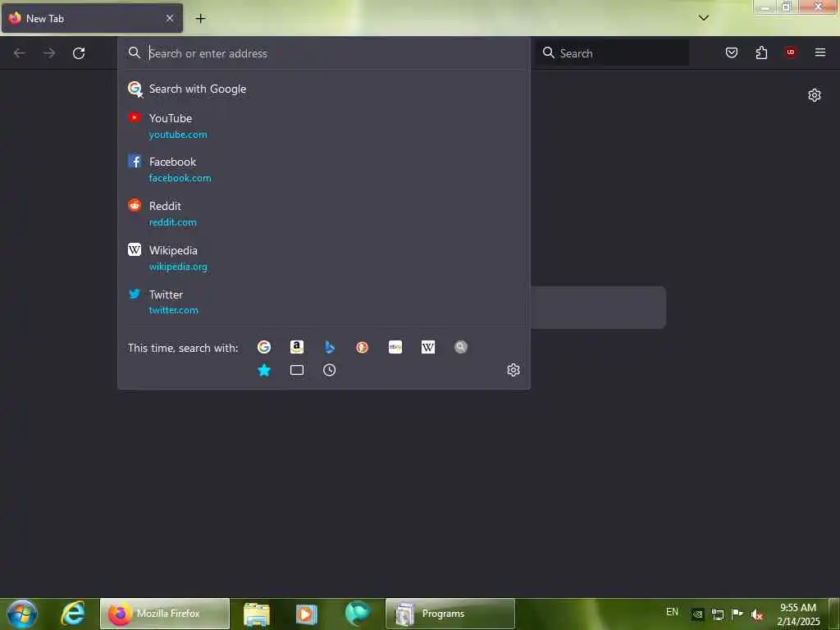Image resolution: width=840 pixels, height=630 pixels.
Task: Search this time with Amazon
Action: pos(297,347)
